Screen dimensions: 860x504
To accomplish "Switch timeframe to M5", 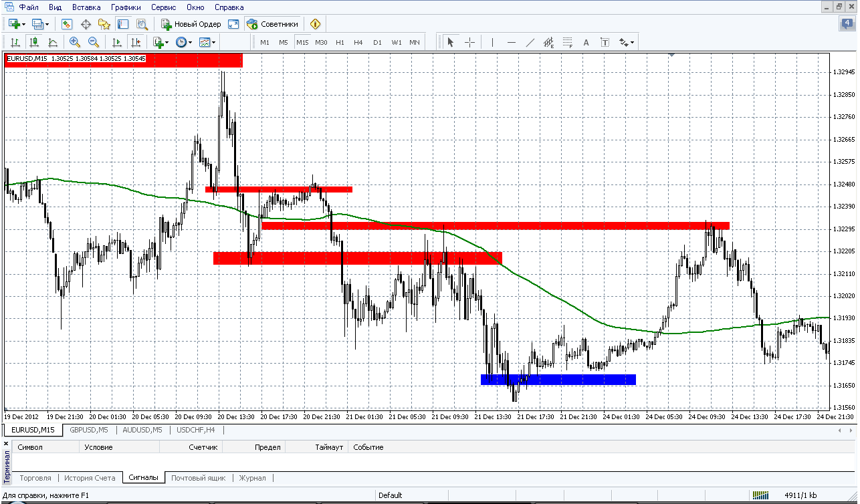I will pos(284,42).
